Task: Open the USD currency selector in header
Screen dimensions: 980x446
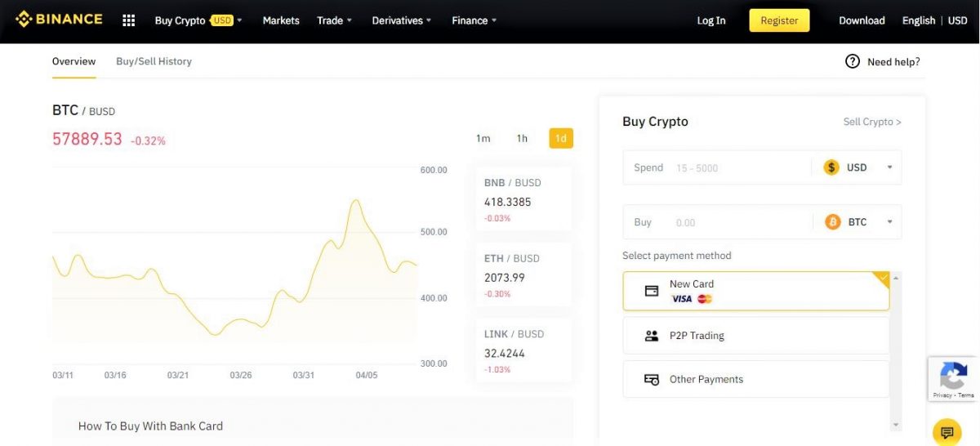Action: click(957, 20)
